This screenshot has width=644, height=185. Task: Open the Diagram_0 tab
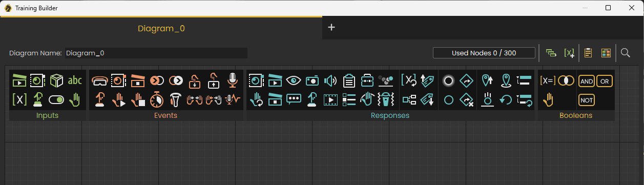[161, 28]
